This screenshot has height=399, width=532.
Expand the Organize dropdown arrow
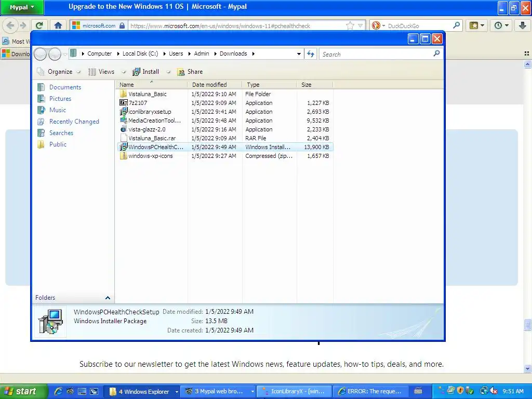click(x=79, y=72)
